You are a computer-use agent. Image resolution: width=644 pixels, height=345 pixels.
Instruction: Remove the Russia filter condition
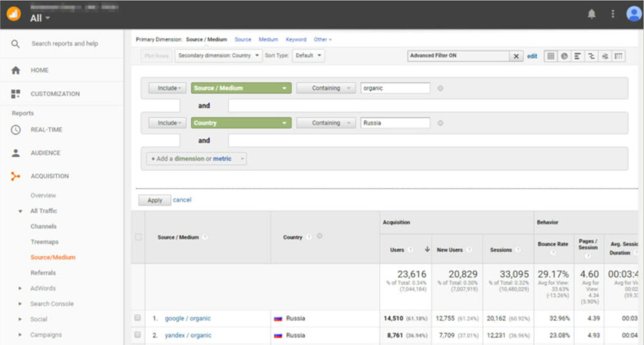[x=440, y=123]
